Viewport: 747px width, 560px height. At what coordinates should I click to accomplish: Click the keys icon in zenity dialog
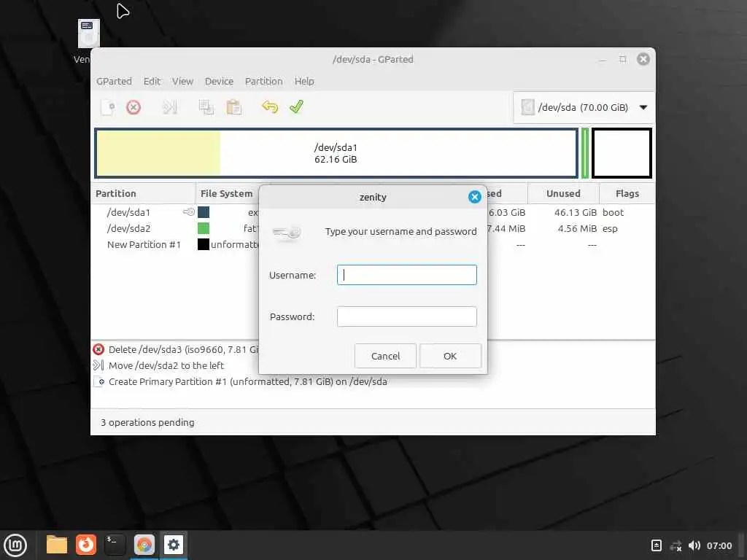[287, 233]
